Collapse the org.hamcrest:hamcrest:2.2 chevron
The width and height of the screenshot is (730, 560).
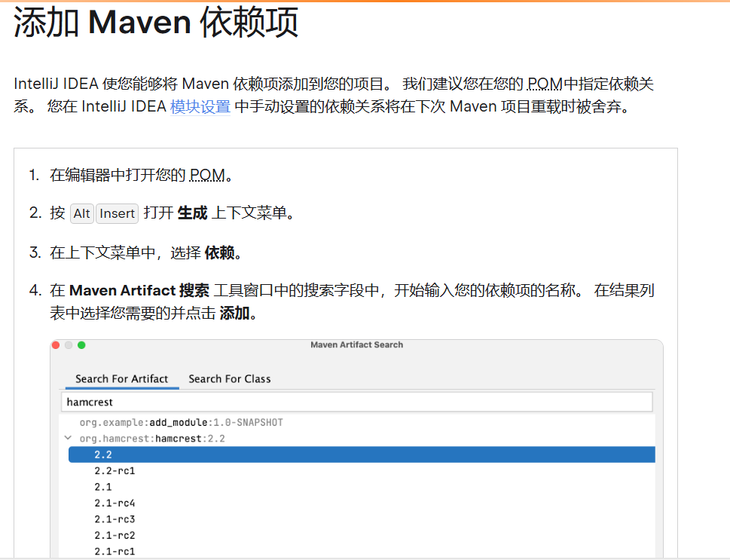coord(68,438)
